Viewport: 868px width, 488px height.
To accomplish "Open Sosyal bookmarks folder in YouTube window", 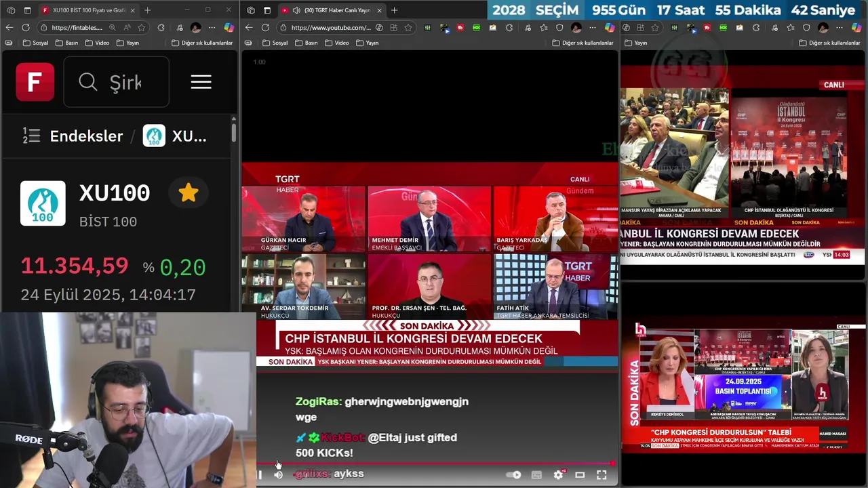I will pyautogui.click(x=275, y=43).
